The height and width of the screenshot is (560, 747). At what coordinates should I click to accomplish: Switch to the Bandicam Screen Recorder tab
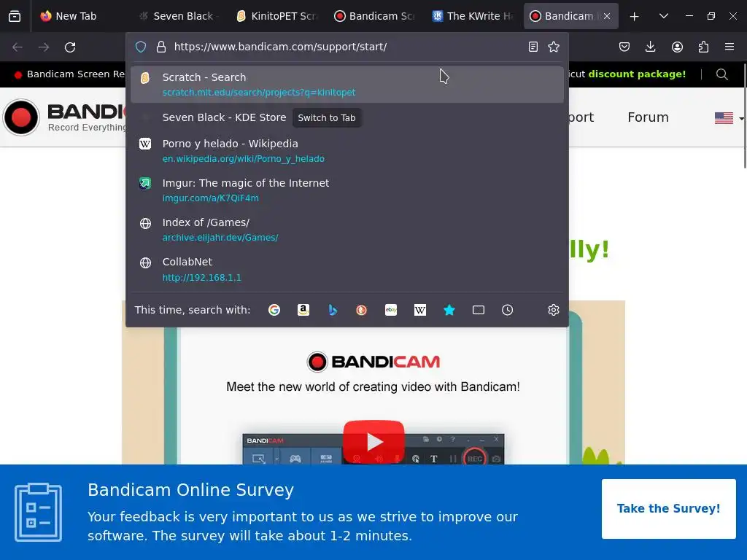373,16
